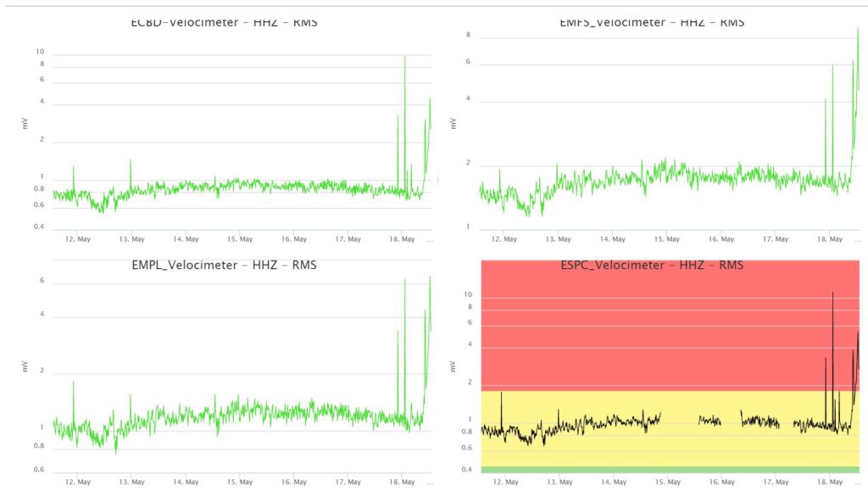868x498 pixels.
Task: Click the red threshold band in ESPC chart
Action: tap(670, 326)
